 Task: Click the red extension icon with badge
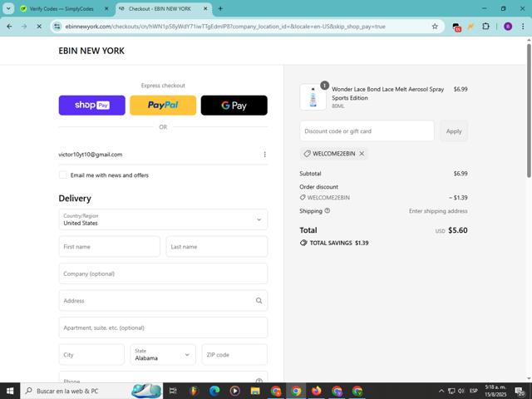[x=456, y=27]
